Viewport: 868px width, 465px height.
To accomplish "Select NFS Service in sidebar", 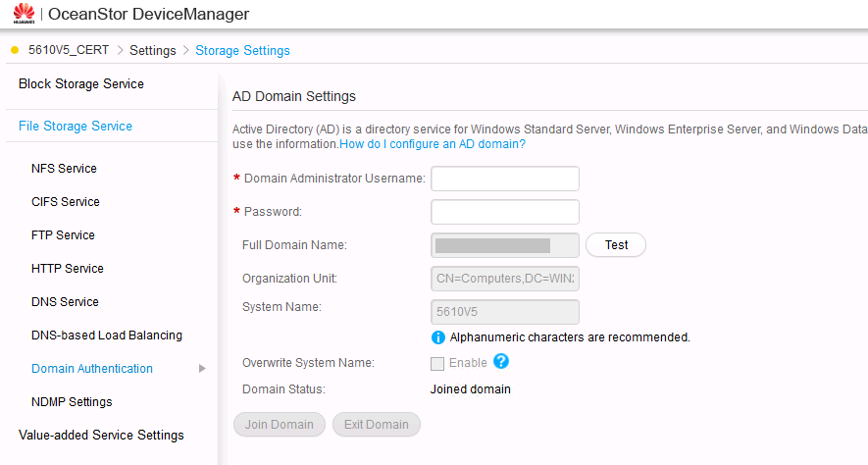I will (64, 169).
